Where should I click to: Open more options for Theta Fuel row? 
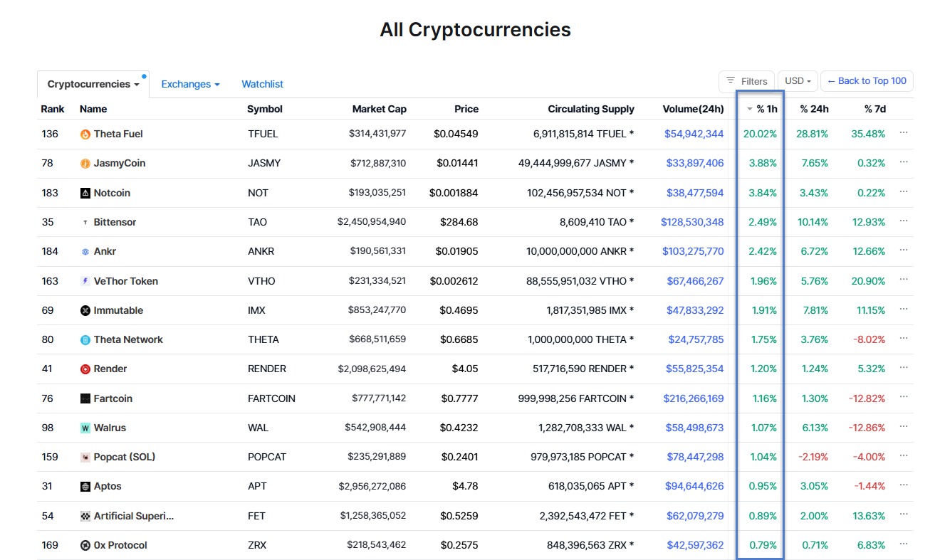click(904, 133)
